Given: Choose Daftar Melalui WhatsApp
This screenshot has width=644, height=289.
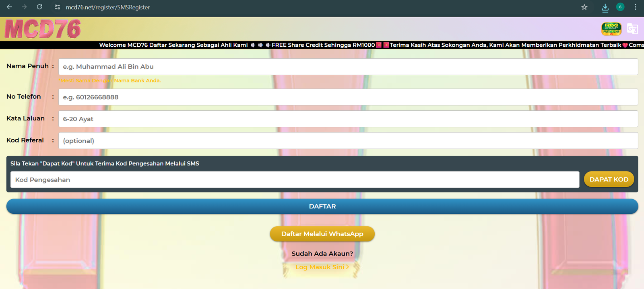Looking at the screenshot, I should [x=322, y=234].
